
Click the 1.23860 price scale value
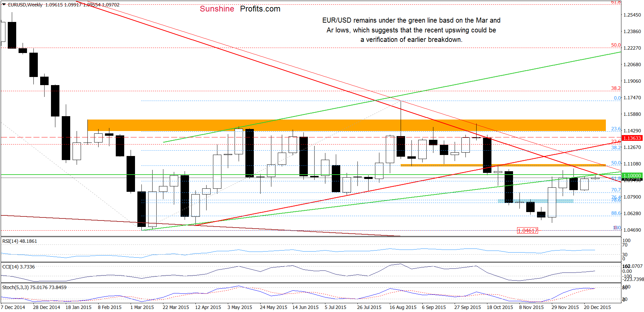[632, 31]
